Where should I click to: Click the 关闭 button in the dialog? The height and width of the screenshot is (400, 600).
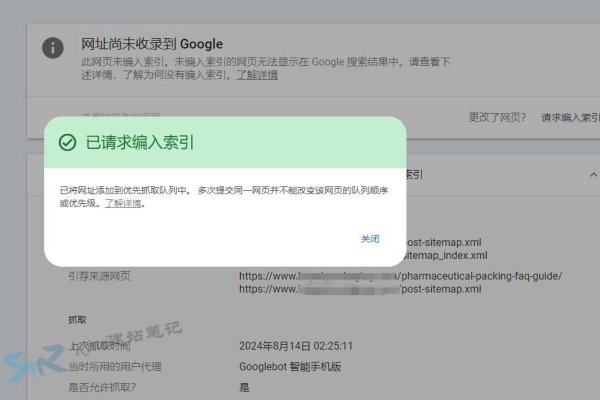370,239
